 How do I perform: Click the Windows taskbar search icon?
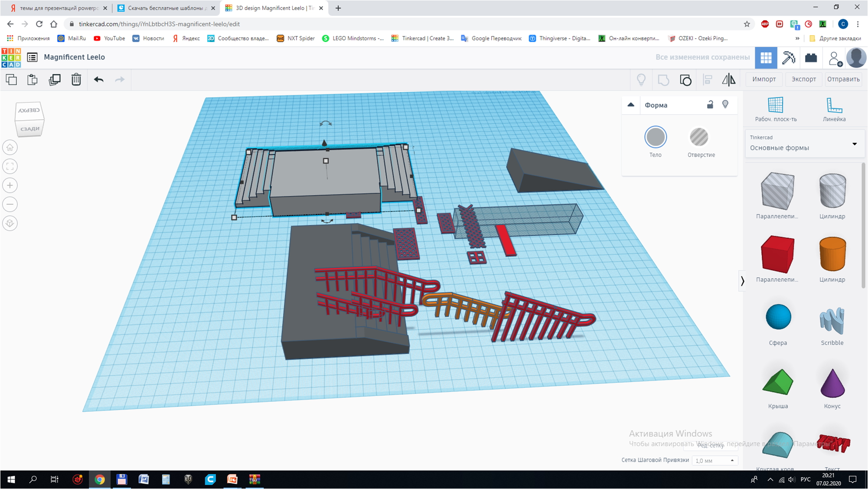33,479
